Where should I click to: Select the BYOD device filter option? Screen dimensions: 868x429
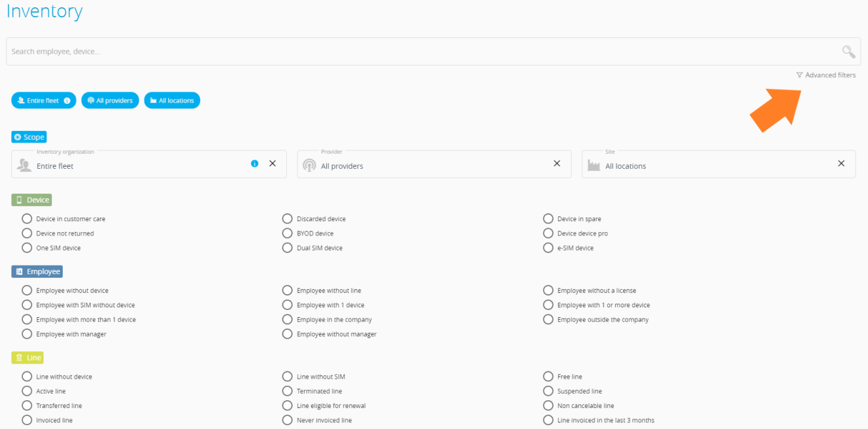click(288, 233)
